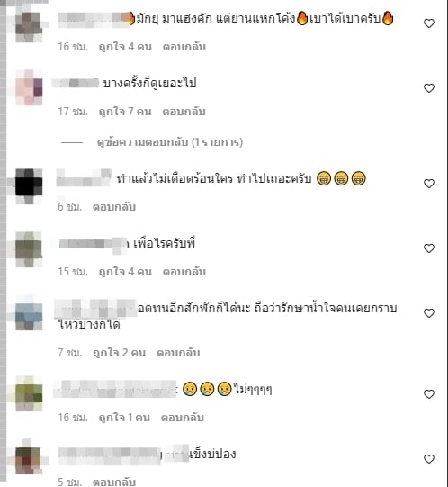Reply to the sad emoji comment (16 ชม.)
This screenshot has height=487, width=448.
pos(183,418)
